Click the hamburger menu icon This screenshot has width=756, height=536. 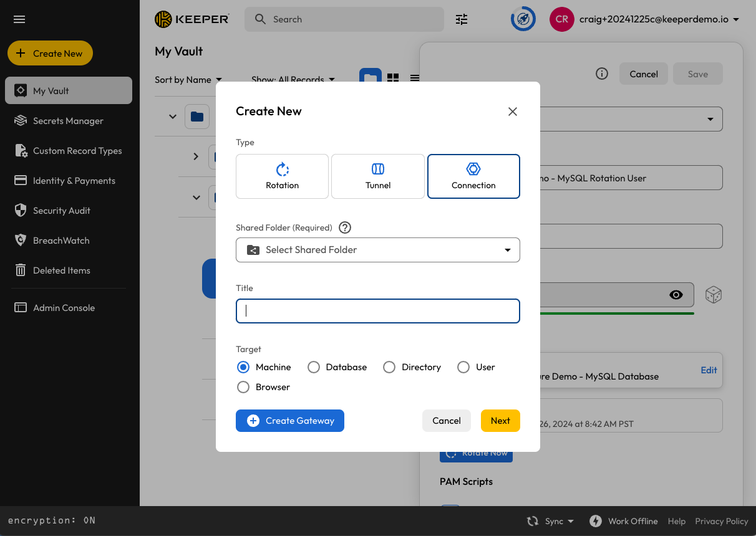[19, 19]
